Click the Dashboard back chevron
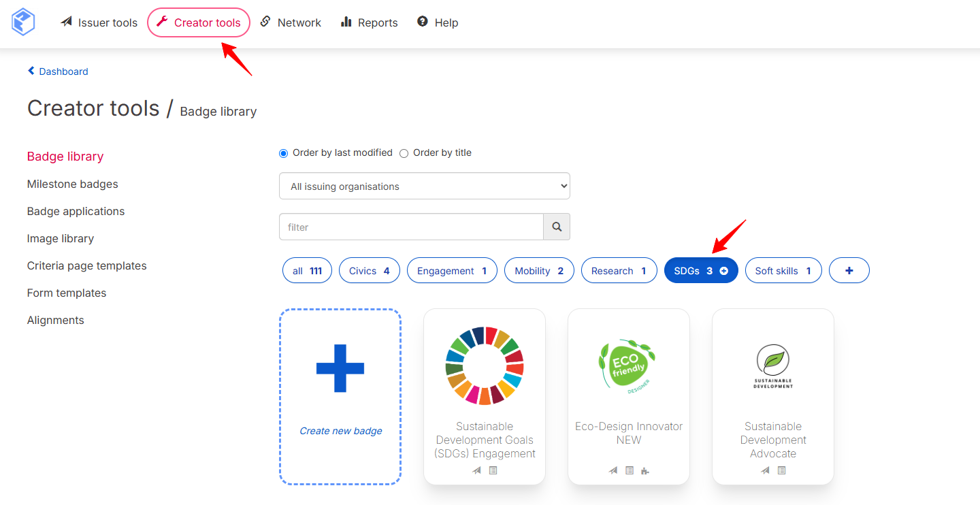980x505 pixels. tap(31, 71)
